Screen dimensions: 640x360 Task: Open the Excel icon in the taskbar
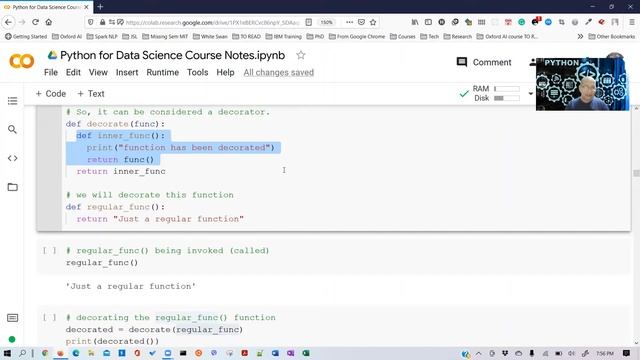click(306, 353)
